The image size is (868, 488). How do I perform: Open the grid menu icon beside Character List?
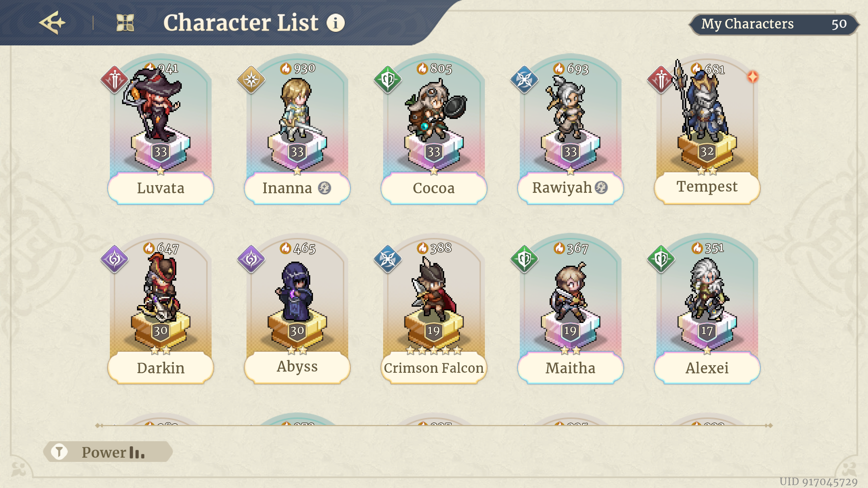125,23
